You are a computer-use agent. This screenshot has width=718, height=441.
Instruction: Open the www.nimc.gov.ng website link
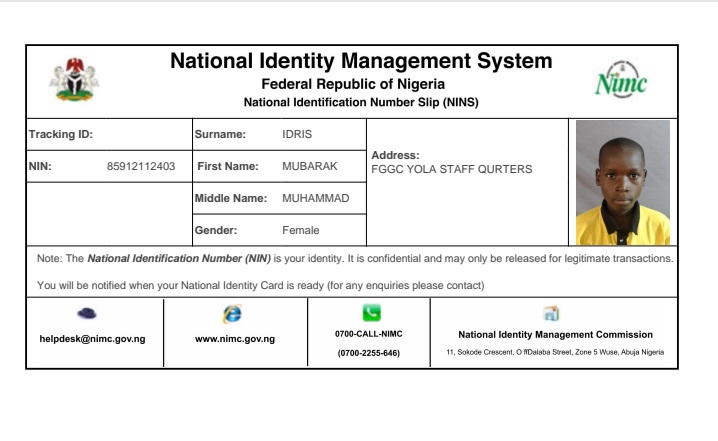(x=235, y=339)
